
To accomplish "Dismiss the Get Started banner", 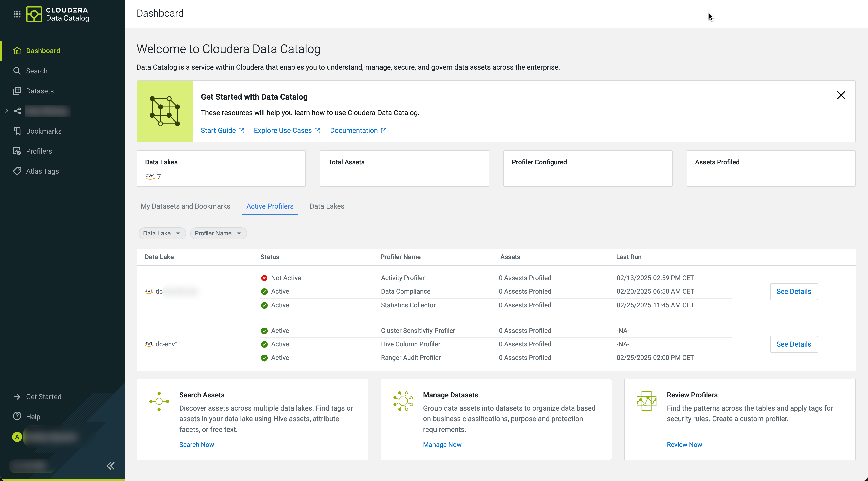I will [x=841, y=95].
